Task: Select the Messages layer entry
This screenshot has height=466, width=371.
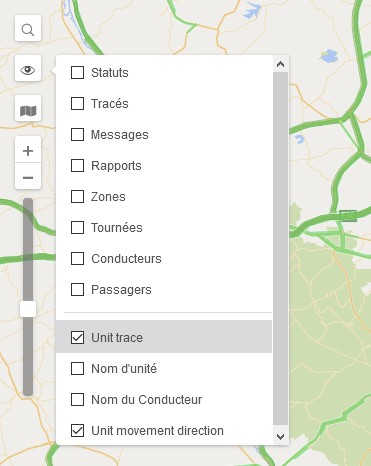Action: [164, 135]
